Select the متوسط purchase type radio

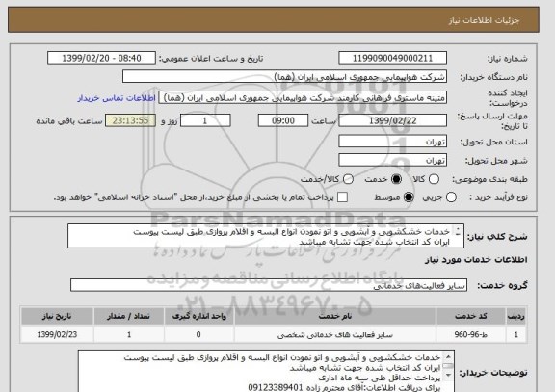[409, 197]
